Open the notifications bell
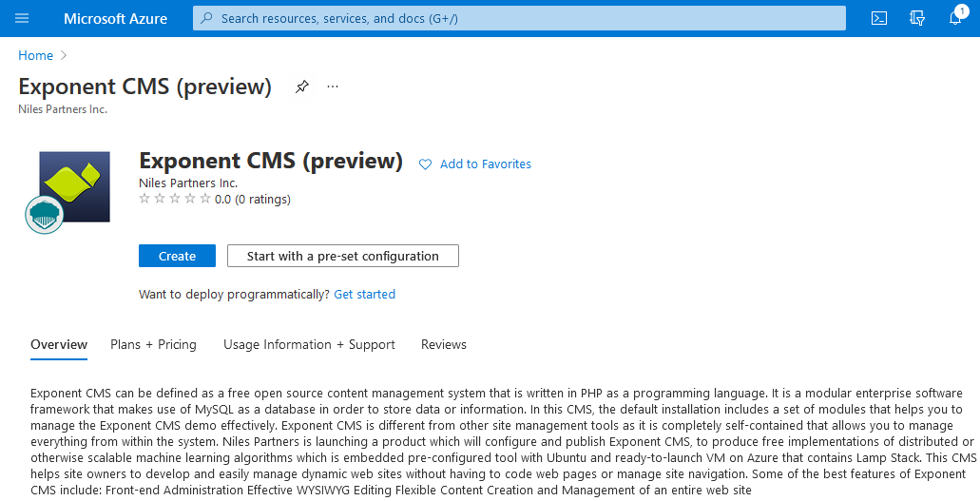The width and height of the screenshot is (980, 501). coord(955,18)
